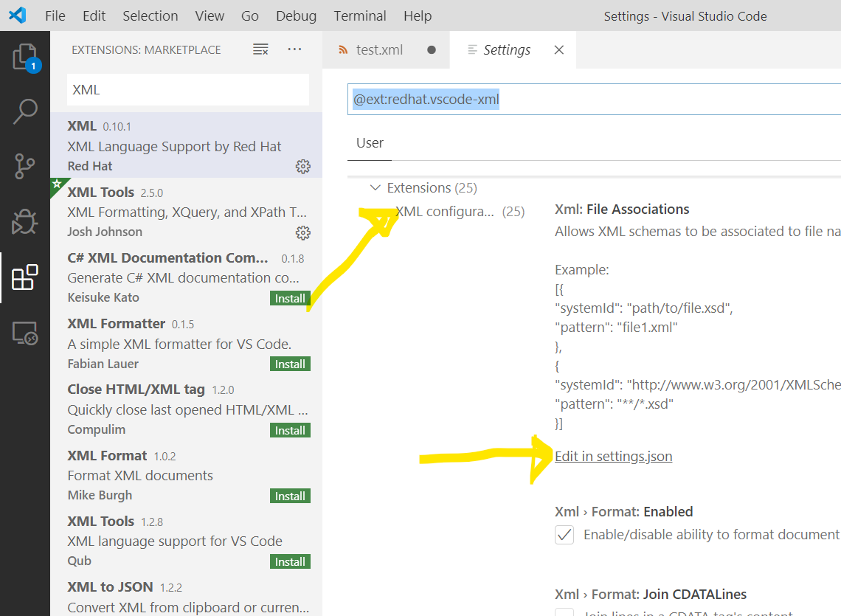The width and height of the screenshot is (841, 616).
Task: Open the Search view icon
Action: (x=24, y=111)
